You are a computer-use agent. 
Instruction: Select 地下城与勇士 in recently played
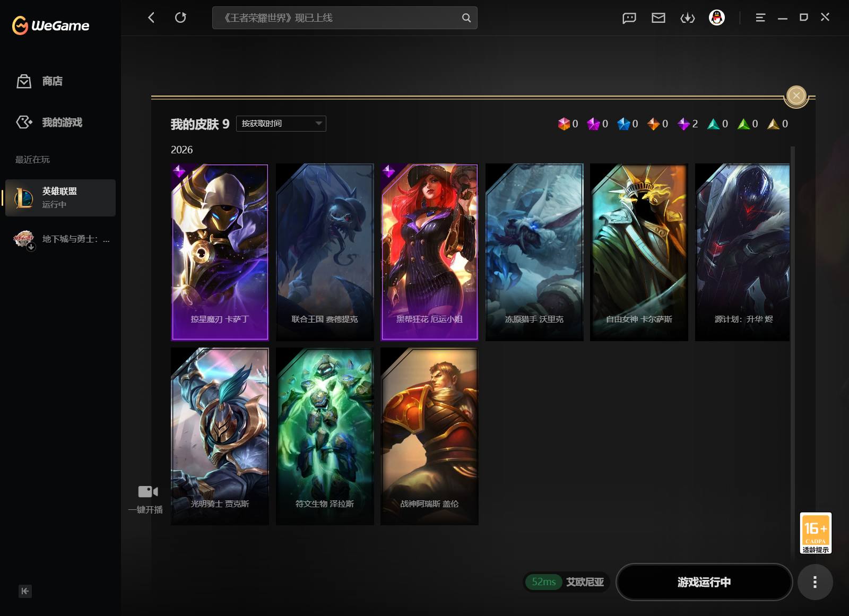[60, 239]
